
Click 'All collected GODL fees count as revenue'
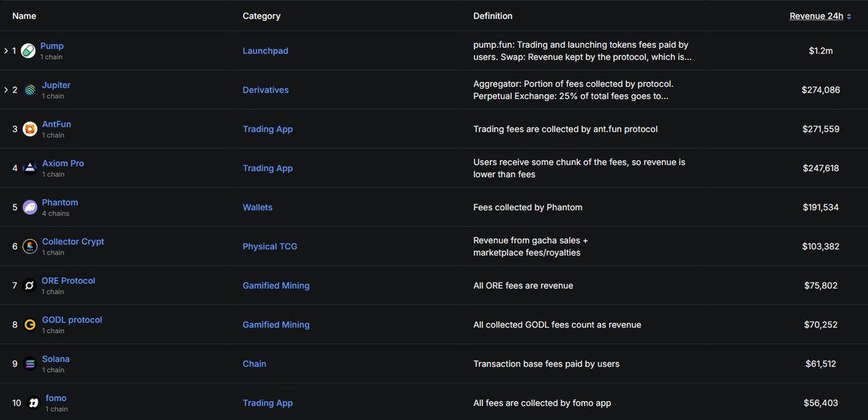tap(557, 324)
